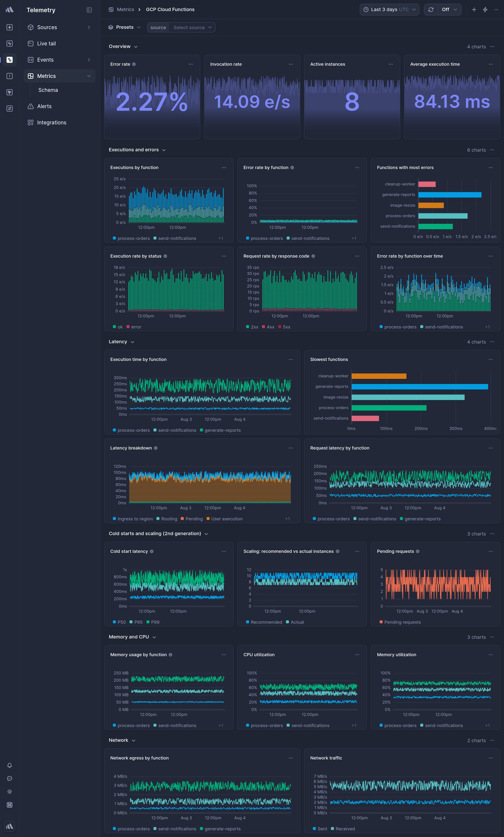
Task: Open the Alerts sidebar item
Action: (59, 106)
